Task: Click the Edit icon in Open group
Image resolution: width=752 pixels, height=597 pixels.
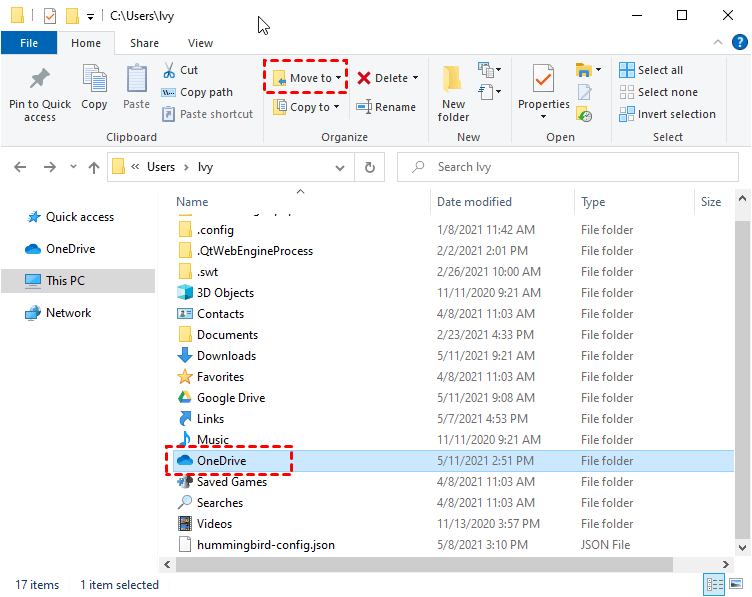Action: [x=584, y=92]
